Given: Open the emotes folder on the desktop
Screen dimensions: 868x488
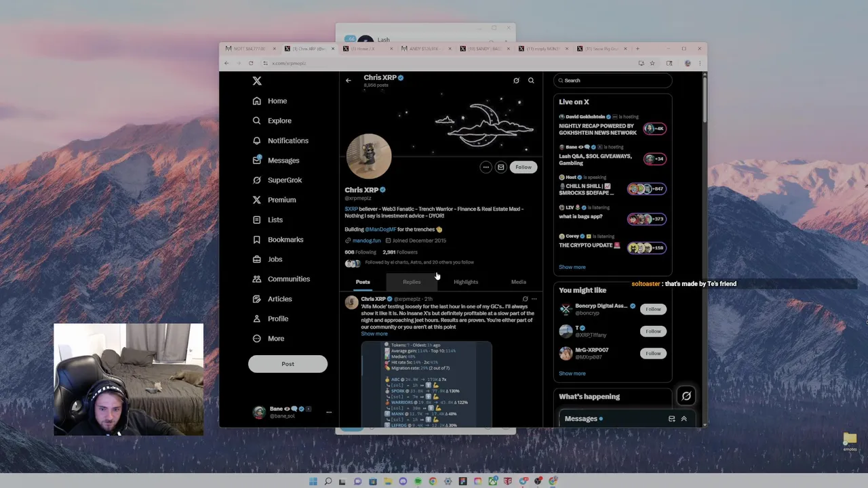Looking at the screenshot, I should [850, 442].
